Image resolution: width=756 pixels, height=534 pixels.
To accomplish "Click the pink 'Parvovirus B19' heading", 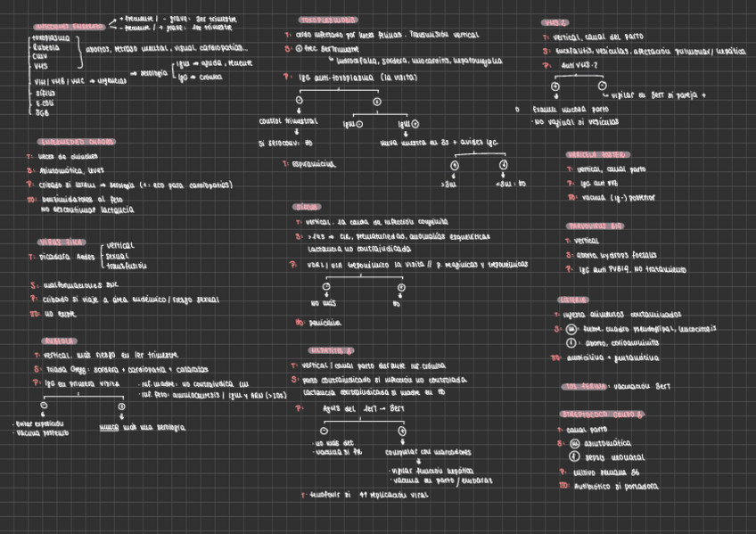I will (x=595, y=226).
